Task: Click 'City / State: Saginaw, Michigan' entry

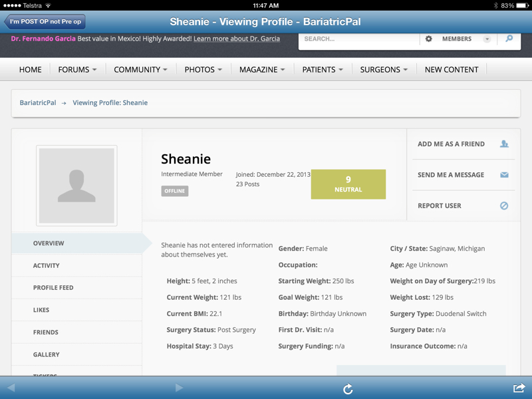Action: (438, 248)
